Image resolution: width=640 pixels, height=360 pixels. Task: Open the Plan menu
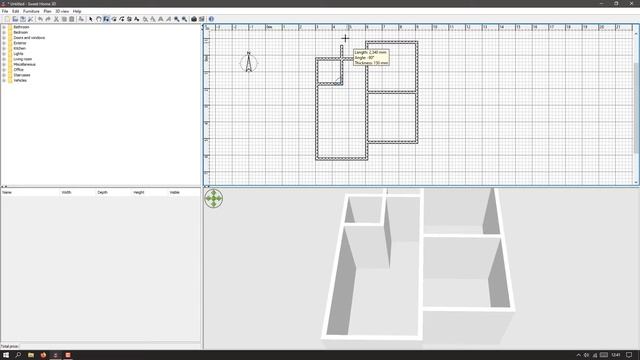47,11
